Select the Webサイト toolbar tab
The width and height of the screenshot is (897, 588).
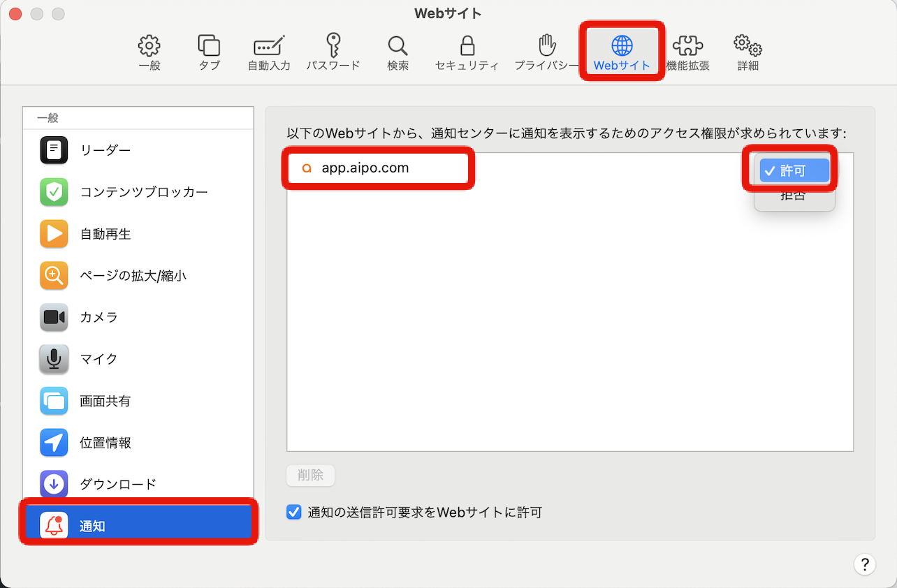tap(622, 53)
